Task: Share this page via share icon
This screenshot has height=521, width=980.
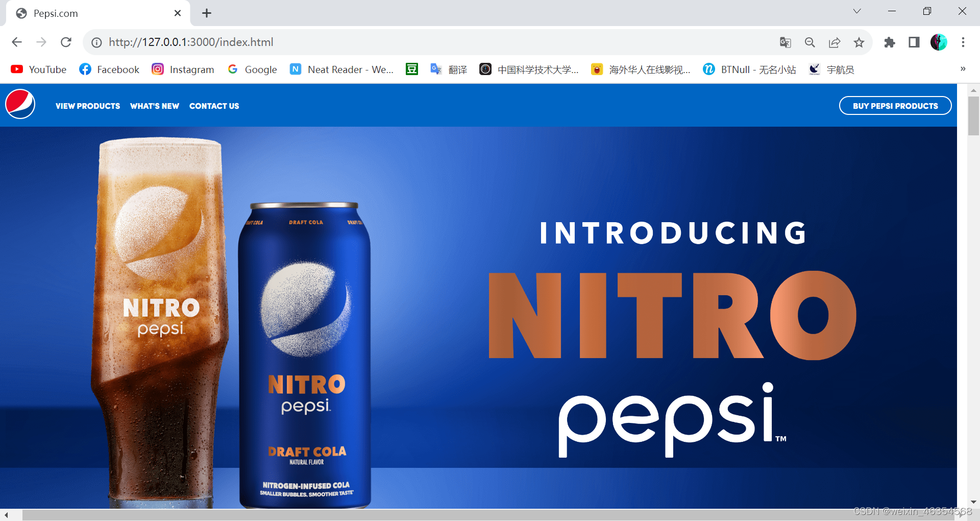Action: pos(835,42)
